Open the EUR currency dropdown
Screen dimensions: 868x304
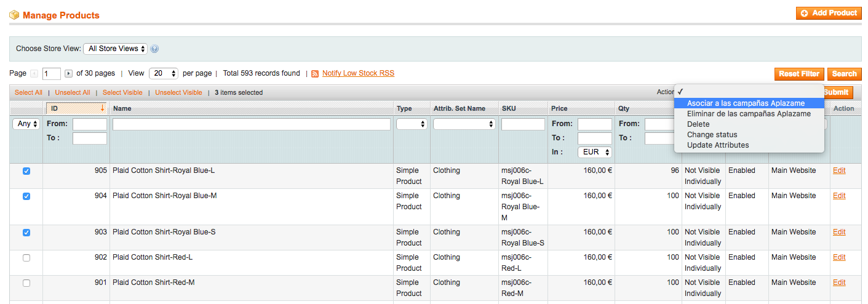594,152
